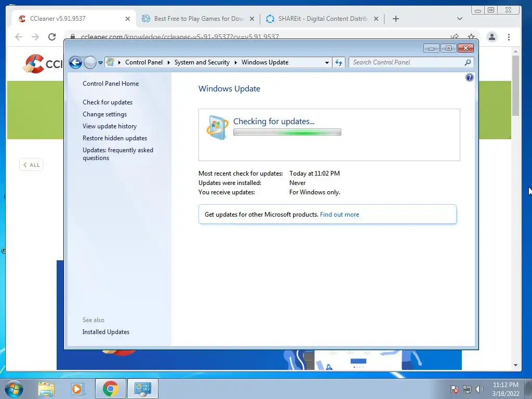Bookmark page with Chrome star icon

click(471, 36)
